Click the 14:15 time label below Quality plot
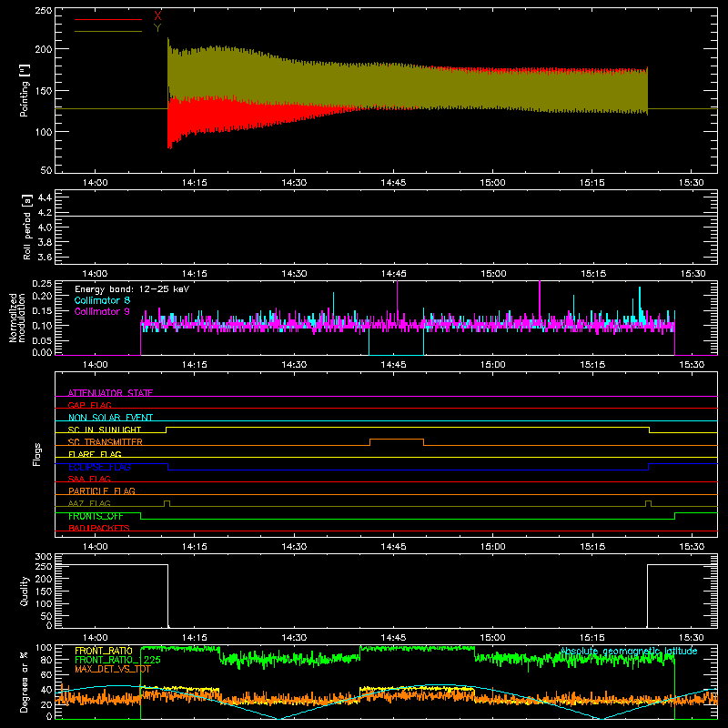The width and height of the screenshot is (728, 728). pyautogui.click(x=195, y=638)
